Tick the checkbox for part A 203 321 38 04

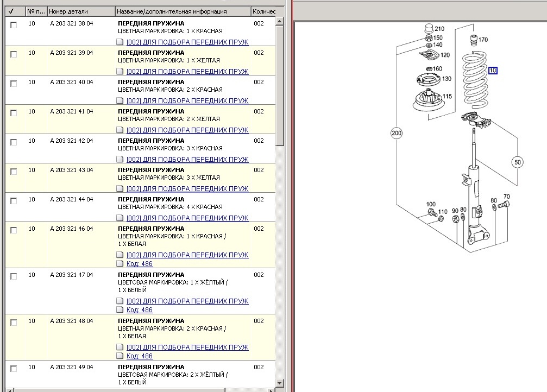coord(14,25)
